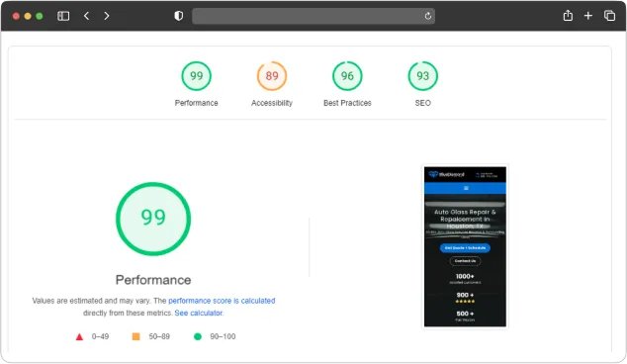Open the Share icon in the toolbar
Viewport: 627px width, 364px height.
point(568,16)
